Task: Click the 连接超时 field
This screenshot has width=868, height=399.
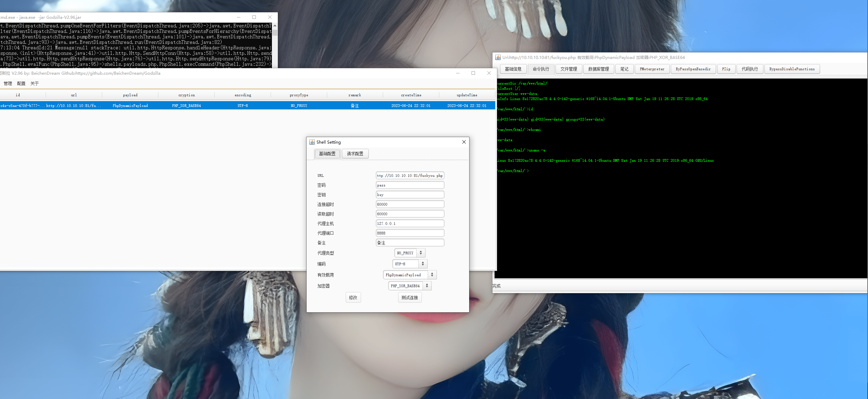Action: click(x=410, y=204)
